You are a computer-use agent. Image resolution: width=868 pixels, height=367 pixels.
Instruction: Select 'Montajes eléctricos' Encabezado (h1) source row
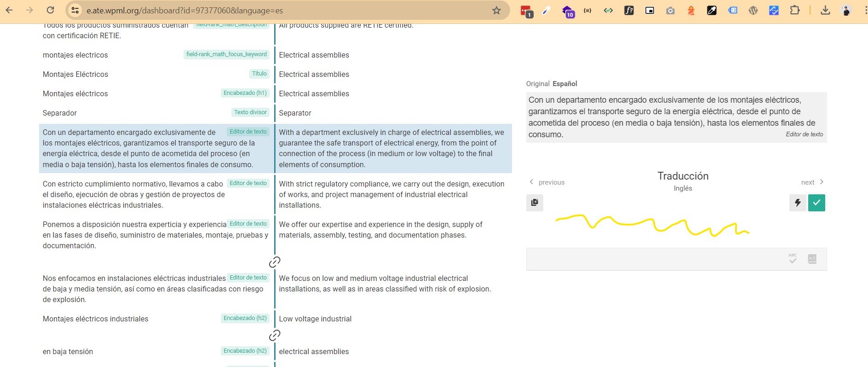[75, 93]
